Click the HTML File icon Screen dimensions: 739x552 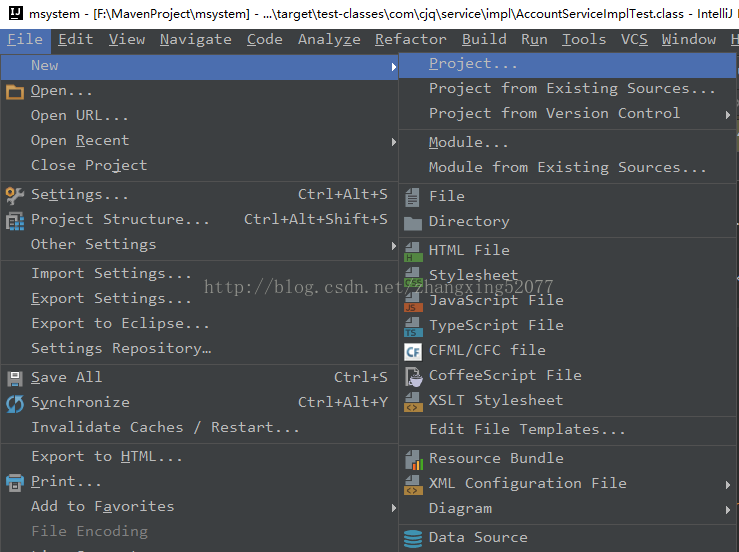coord(413,252)
